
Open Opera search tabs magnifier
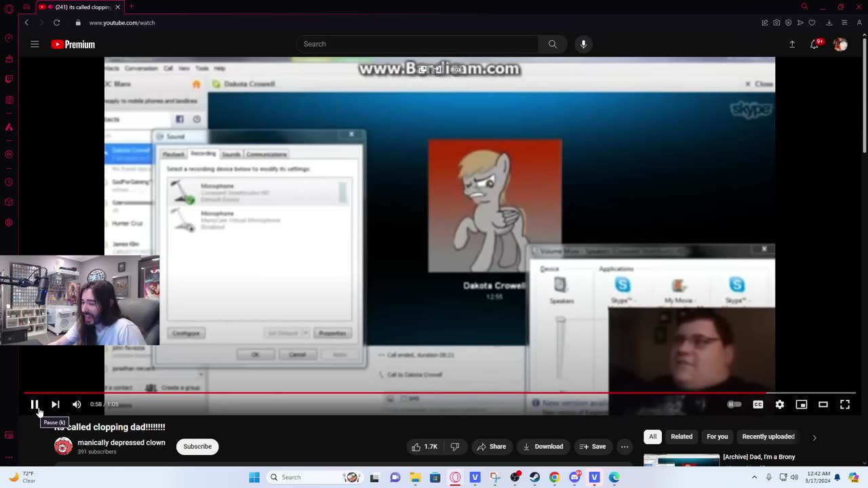pyautogui.click(x=804, y=7)
